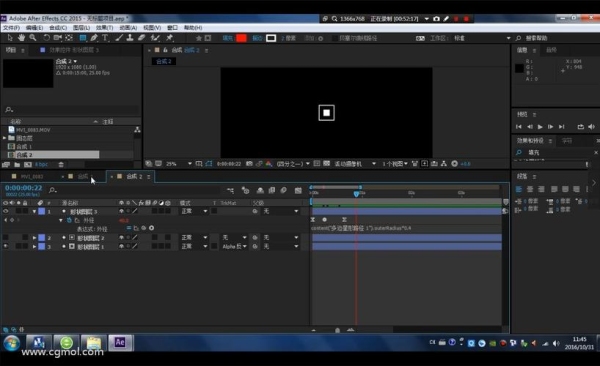Jump to last frame in preview panel
This screenshot has height=366, width=600.
[561, 127]
